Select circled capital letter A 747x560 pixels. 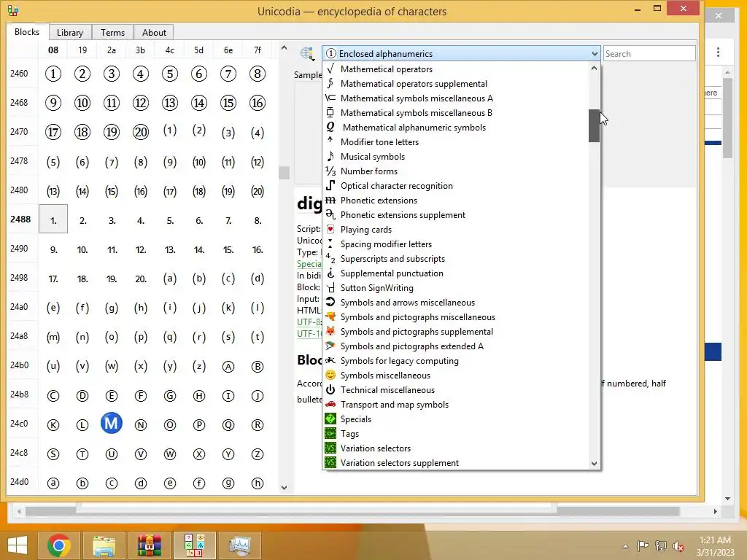click(228, 367)
